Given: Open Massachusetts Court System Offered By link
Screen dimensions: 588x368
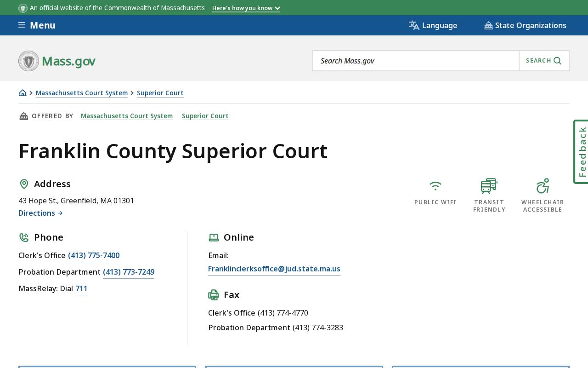Looking at the screenshot, I should pyautogui.click(x=127, y=116).
